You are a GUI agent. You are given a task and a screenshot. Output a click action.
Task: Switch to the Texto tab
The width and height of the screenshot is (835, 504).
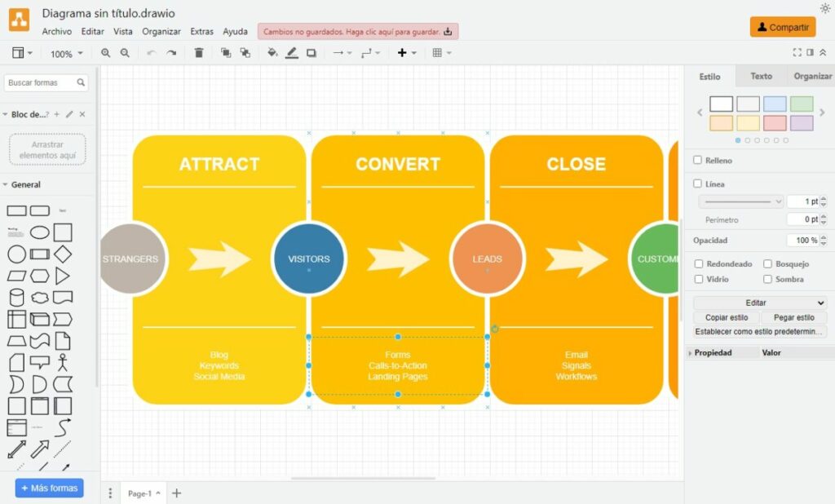[761, 76]
